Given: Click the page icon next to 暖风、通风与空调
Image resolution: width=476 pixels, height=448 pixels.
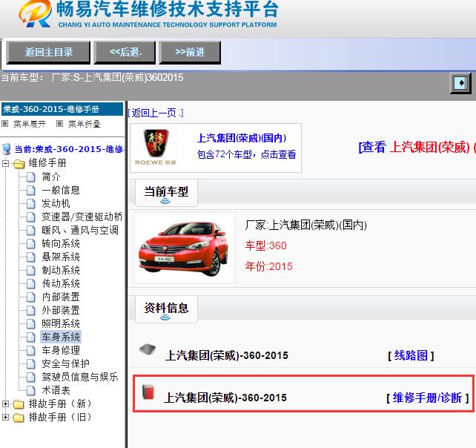Looking at the screenshot, I should coord(31,230).
